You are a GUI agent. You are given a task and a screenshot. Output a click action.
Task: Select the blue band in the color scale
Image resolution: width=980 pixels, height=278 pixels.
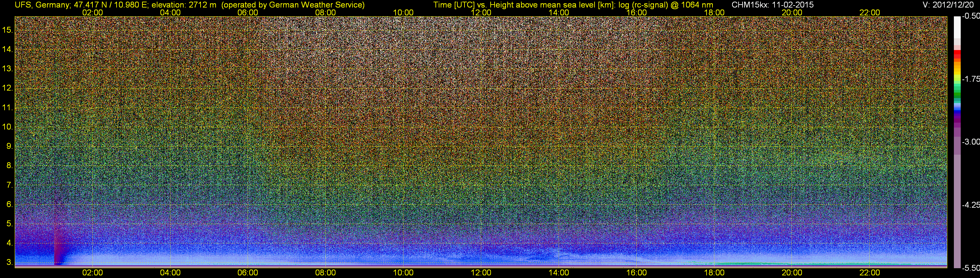pyautogui.click(x=957, y=111)
